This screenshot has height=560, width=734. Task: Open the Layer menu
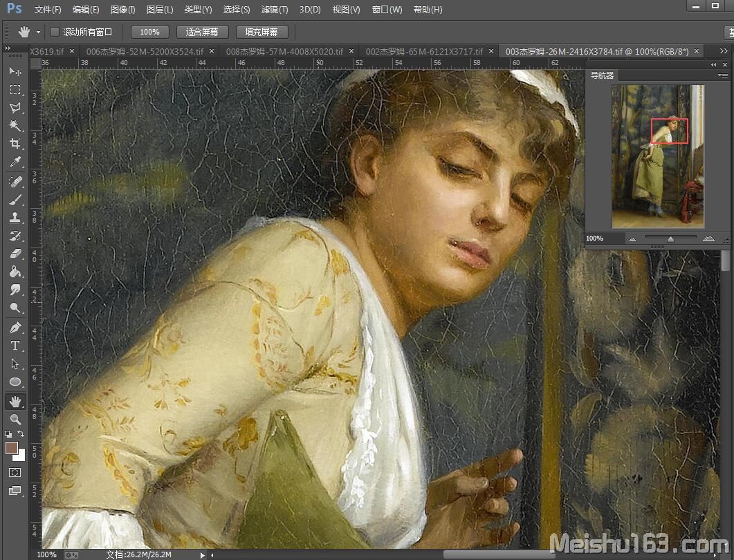(160, 10)
